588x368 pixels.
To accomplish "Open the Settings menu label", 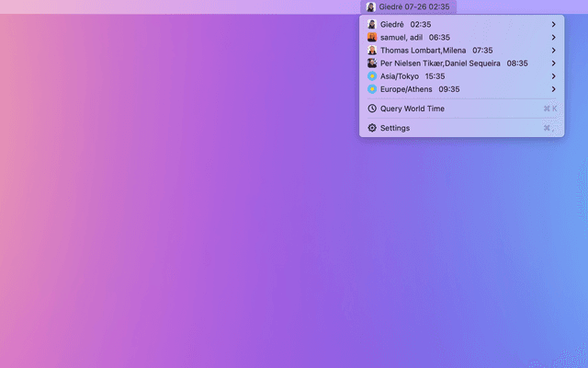I will (395, 128).
